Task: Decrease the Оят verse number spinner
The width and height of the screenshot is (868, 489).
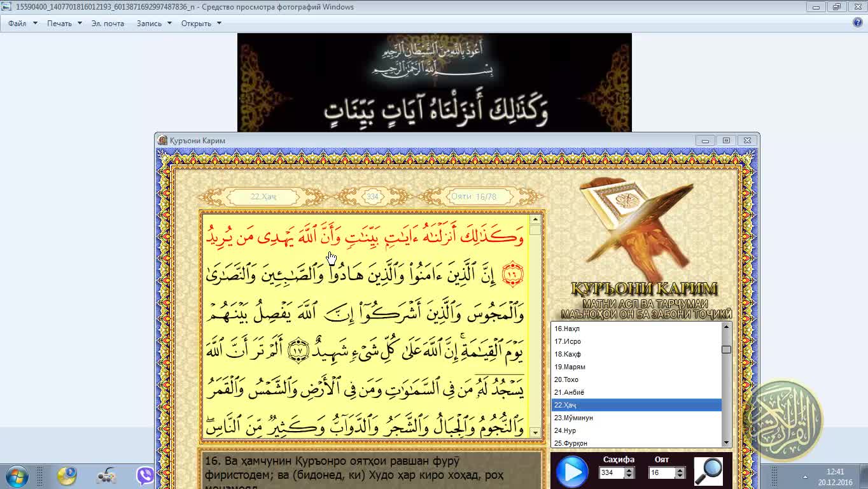Action: coord(680,476)
